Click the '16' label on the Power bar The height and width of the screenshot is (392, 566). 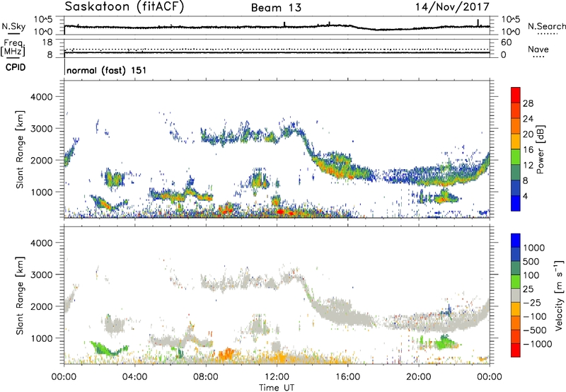pos(528,150)
